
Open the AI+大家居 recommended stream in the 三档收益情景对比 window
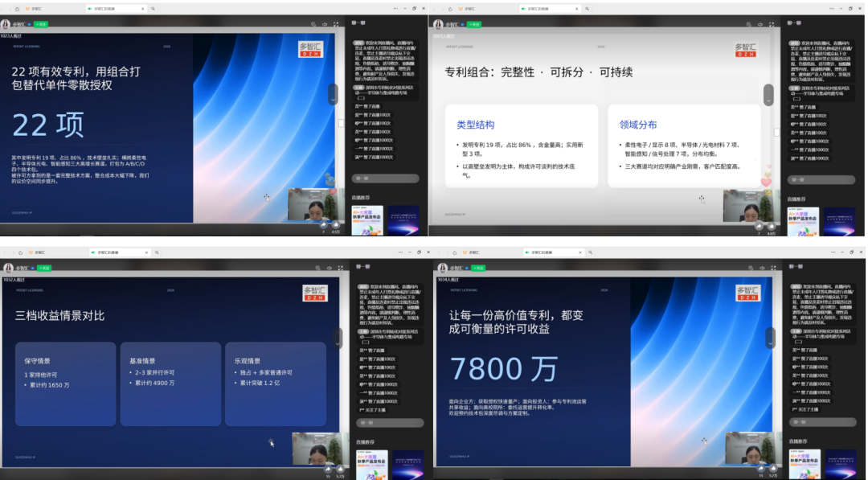[372, 465]
